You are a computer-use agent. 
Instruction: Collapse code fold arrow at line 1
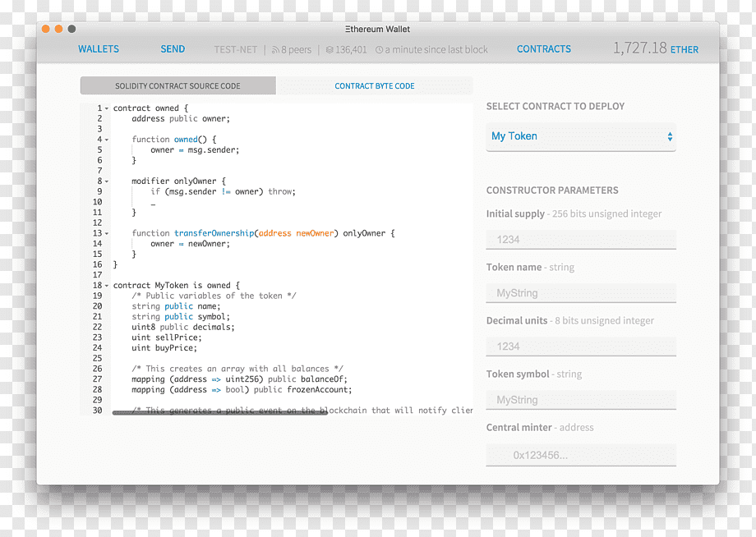107,109
